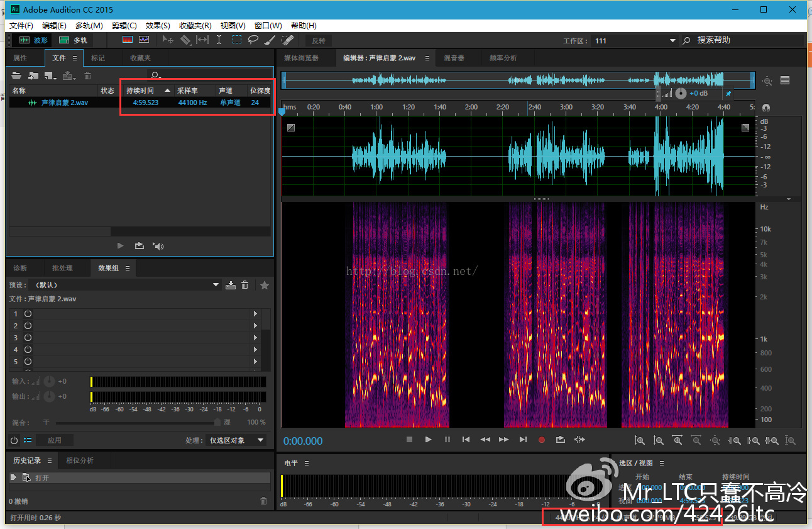Switch to the 频率分析 tab

point(503,58)
